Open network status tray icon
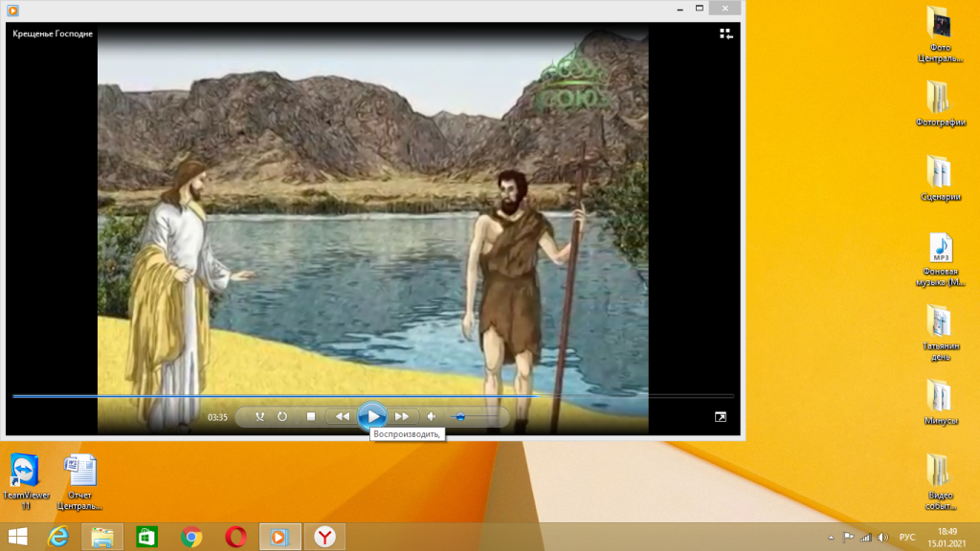980x551 pixels. click(x=865, y=538)
